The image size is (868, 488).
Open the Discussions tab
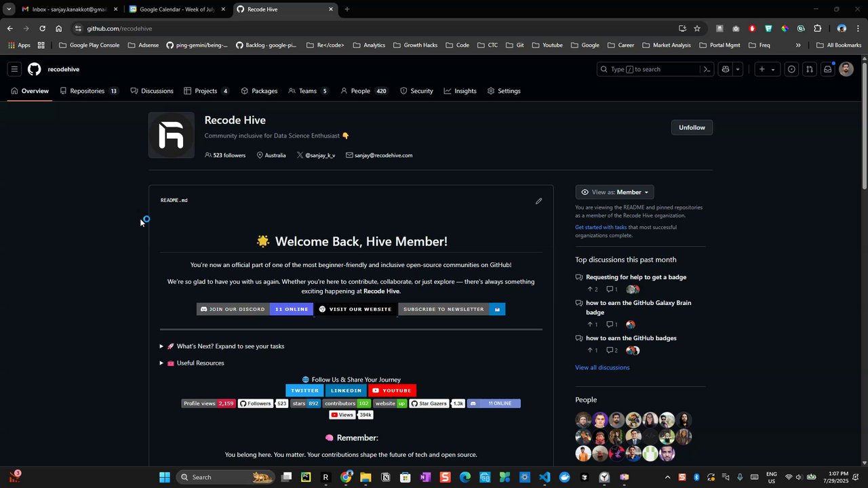tap(152, 91)
